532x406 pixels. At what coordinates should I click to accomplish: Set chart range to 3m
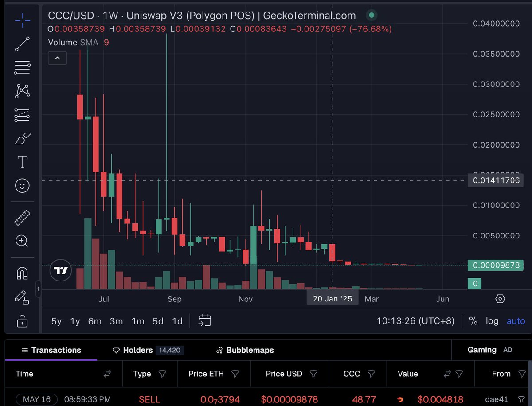coord(116,321)
